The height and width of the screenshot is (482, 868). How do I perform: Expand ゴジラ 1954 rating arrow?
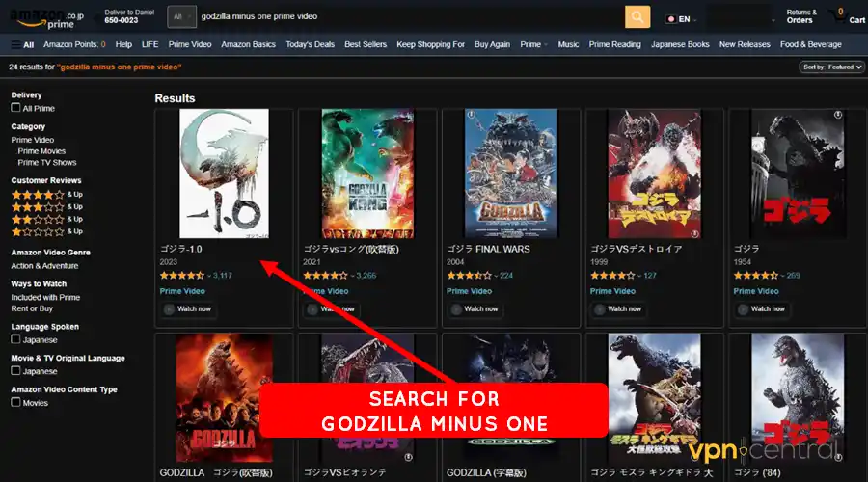click(783, 276)
